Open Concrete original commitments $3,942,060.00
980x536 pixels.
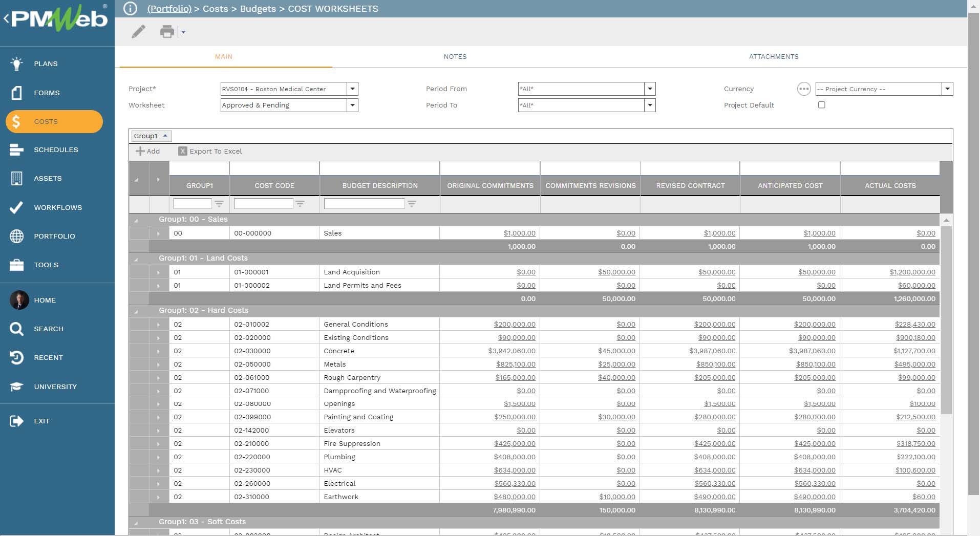click(512, 351)
